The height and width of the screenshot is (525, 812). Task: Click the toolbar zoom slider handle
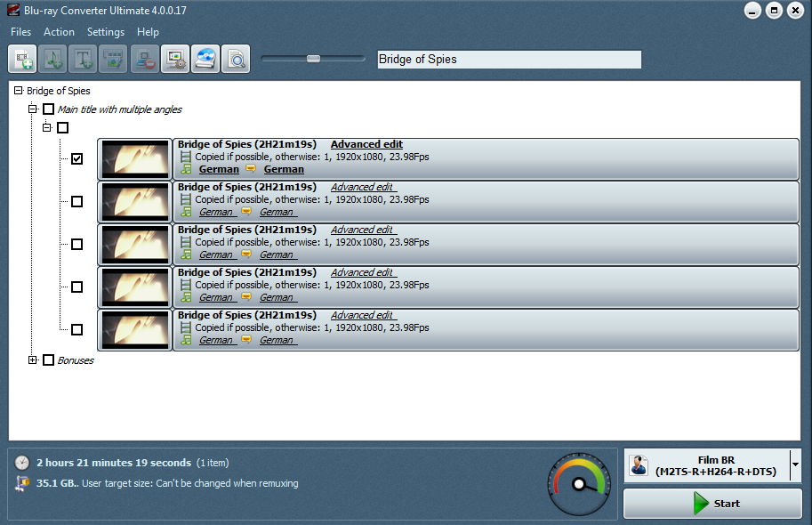[x=313, y=59]
